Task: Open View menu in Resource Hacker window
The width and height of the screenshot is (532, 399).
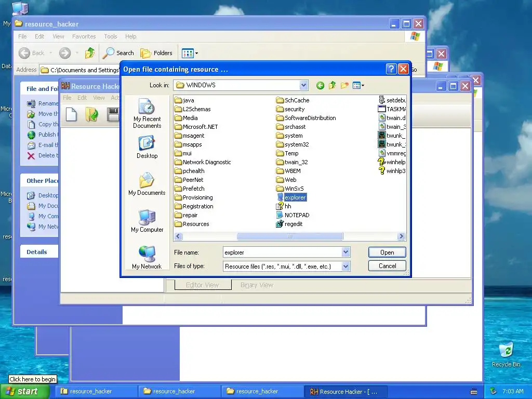Action: pyautogui.click(x=99, y=98)
